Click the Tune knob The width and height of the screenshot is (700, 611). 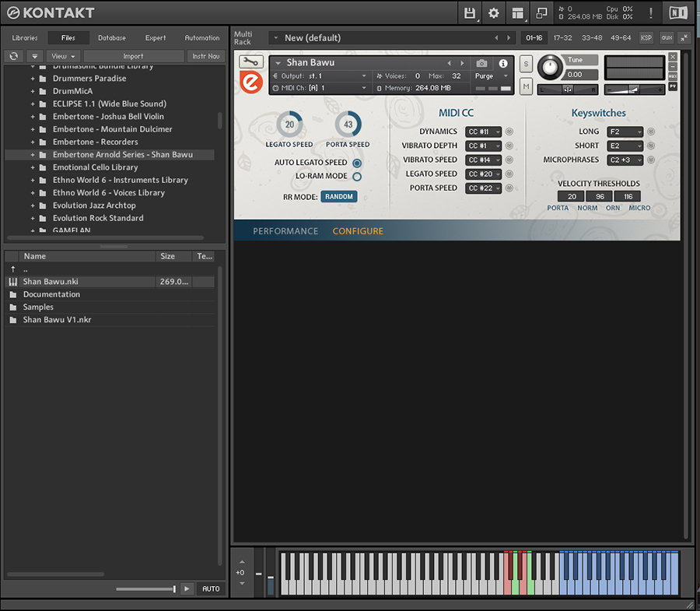click(x=550, y=68)
